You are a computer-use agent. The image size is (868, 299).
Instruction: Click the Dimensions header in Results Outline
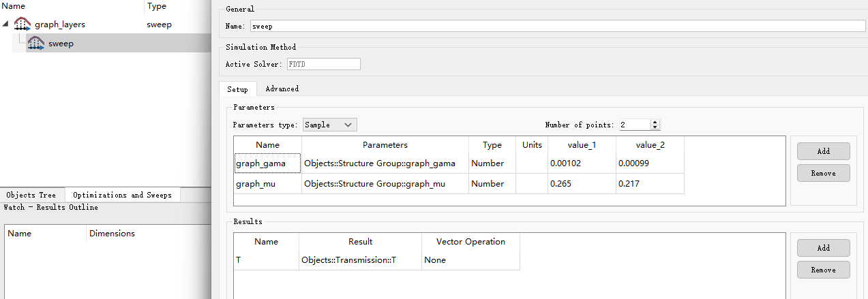148,233
